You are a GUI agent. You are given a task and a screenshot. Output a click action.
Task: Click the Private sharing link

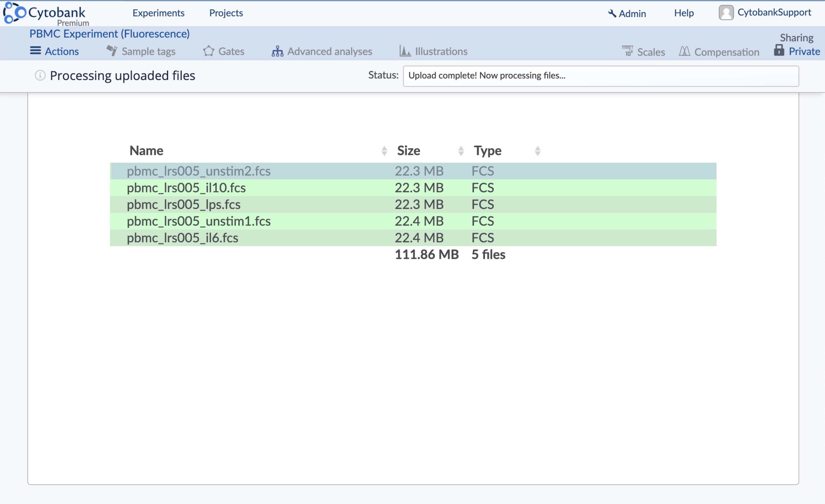tap(804, 51)
